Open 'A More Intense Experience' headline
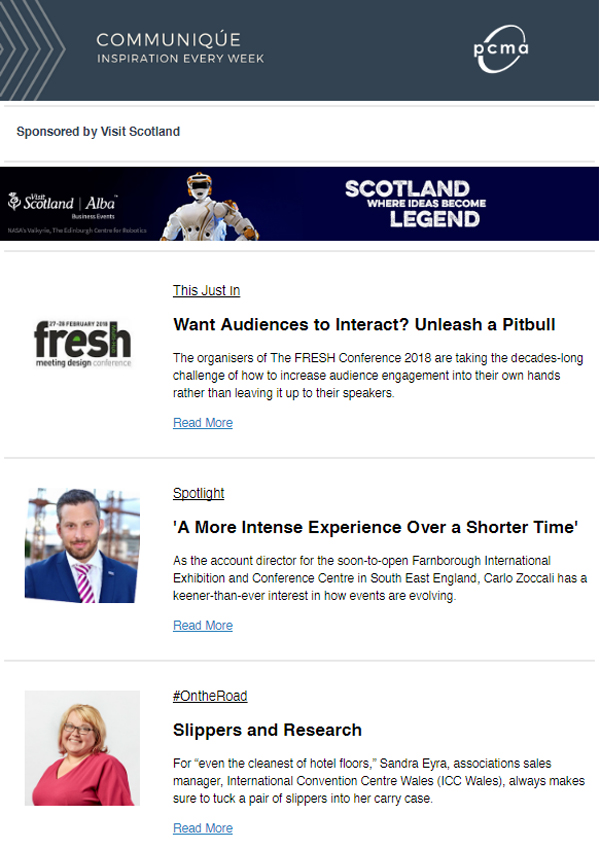This screenshot has width=600, height=849. pos(375,527)
